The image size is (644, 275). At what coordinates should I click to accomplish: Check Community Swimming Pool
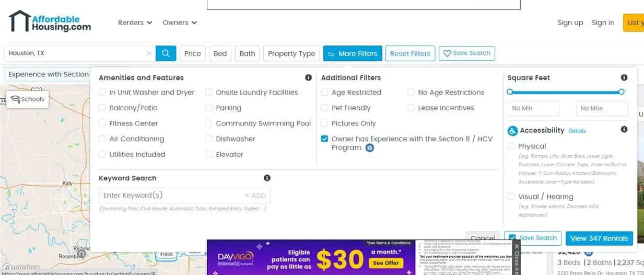(209, 123)
